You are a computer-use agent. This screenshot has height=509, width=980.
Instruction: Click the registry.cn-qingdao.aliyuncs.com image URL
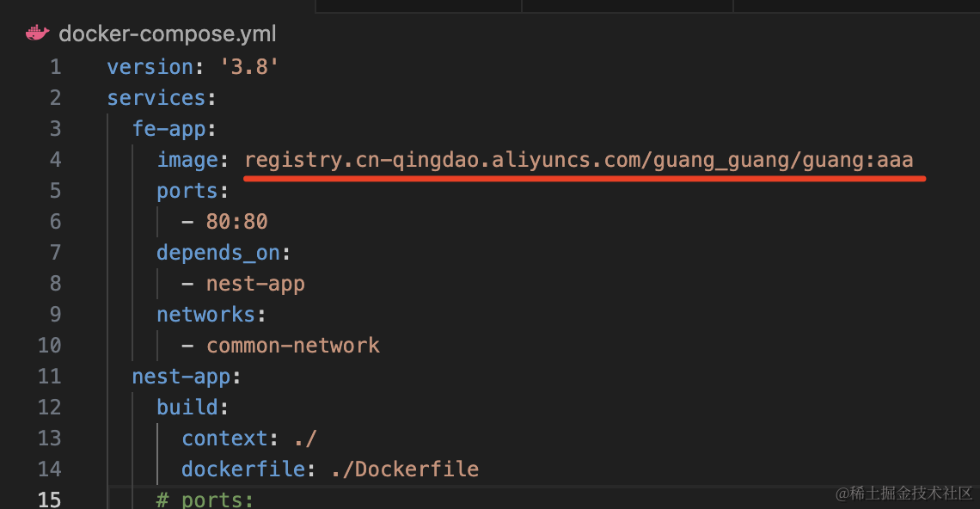(579, 160)
